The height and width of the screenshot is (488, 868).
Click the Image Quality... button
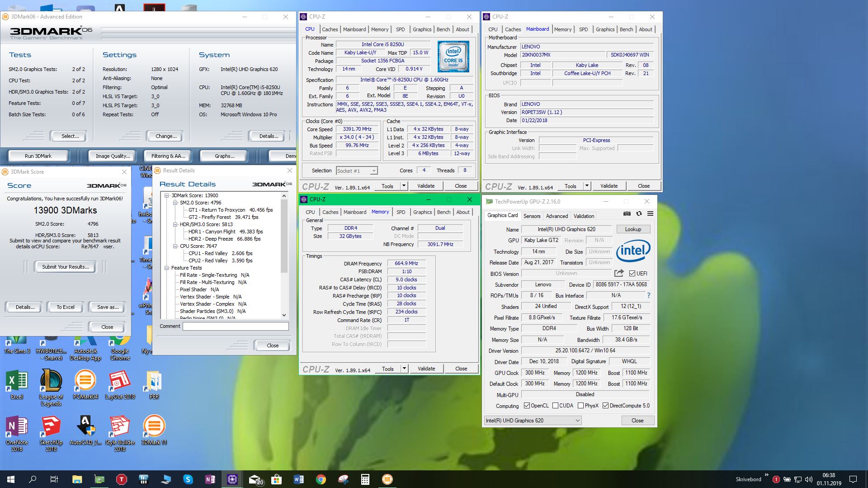(113, 156)
